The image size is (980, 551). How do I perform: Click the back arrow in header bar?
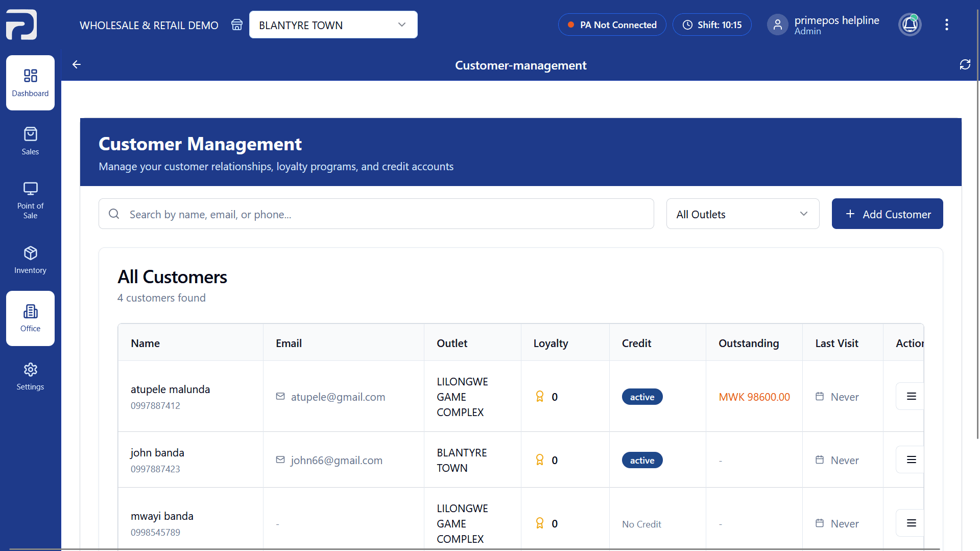point(77,64)
